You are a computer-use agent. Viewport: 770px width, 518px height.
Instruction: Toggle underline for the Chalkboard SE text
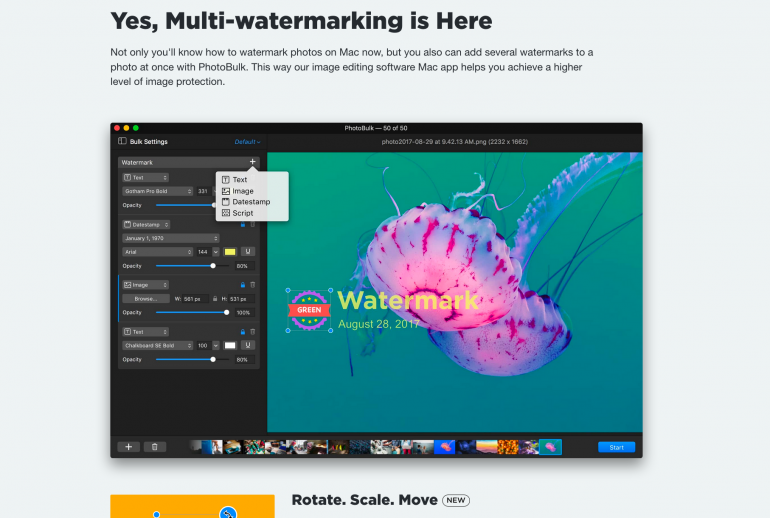pos(247,345)
